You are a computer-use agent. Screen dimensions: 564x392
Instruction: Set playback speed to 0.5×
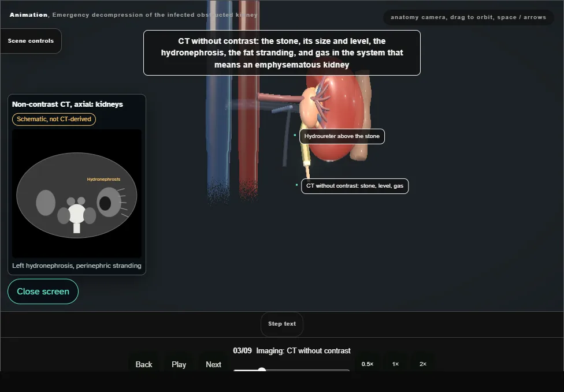pos(368,364)
